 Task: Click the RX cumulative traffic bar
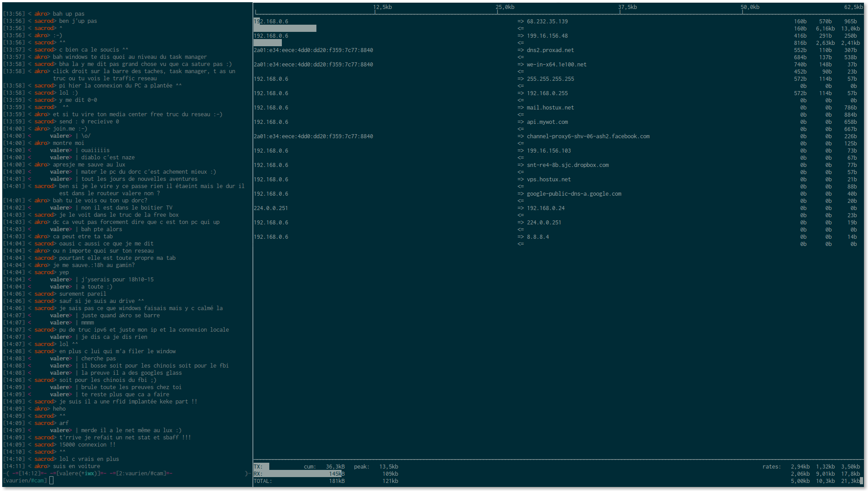click(298, 473)
